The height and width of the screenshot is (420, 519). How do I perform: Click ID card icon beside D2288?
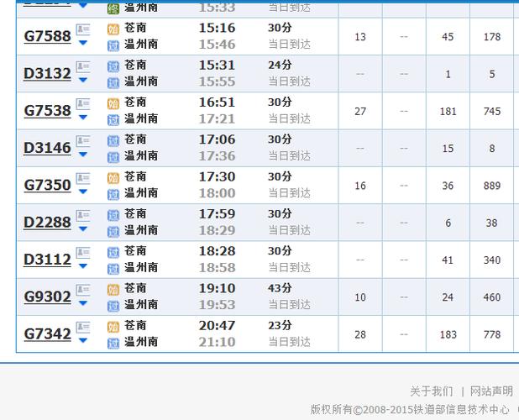[83, 216]
